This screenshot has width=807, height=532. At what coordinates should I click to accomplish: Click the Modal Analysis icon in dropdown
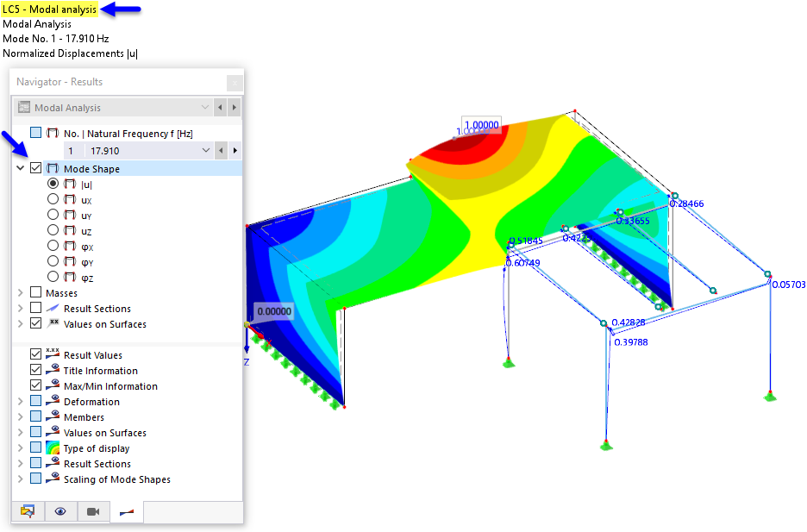click(23, 107)
